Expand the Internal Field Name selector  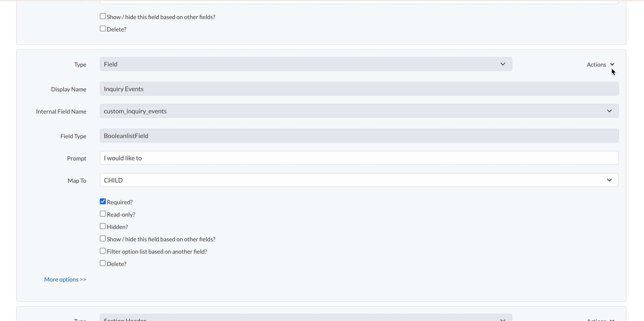click(609, 111)
